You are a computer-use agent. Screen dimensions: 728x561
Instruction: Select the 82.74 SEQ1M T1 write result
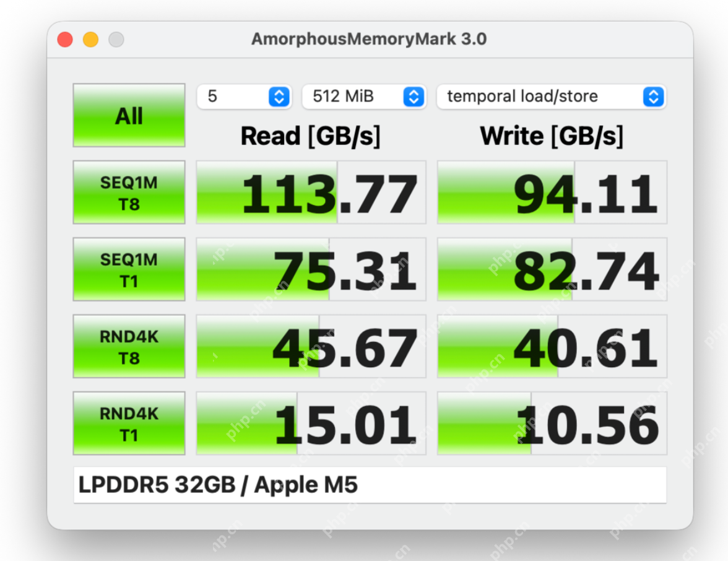click(x=552, y=269)
